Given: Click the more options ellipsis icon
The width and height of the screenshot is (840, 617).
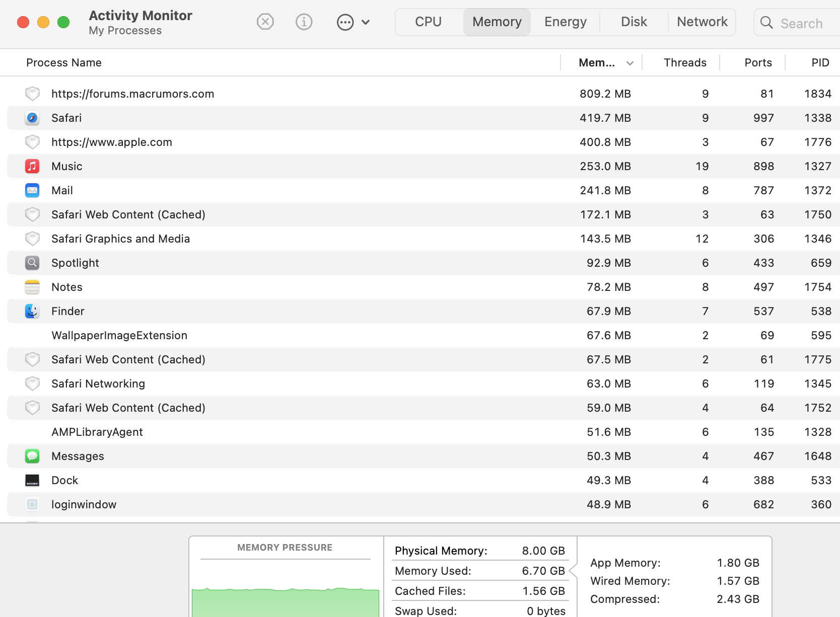Looking at the screenshot, I should [x=345, y=22].
